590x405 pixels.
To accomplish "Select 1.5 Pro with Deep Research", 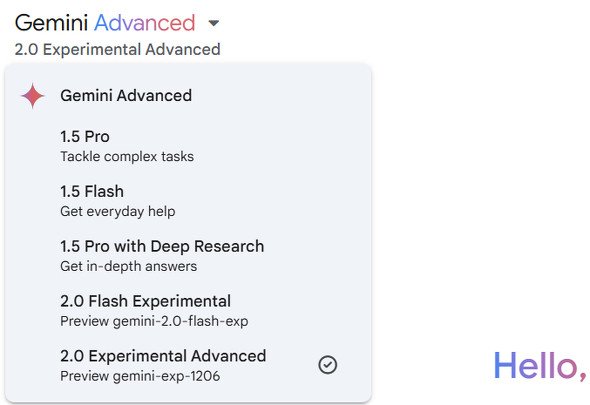I will point(188,256).
